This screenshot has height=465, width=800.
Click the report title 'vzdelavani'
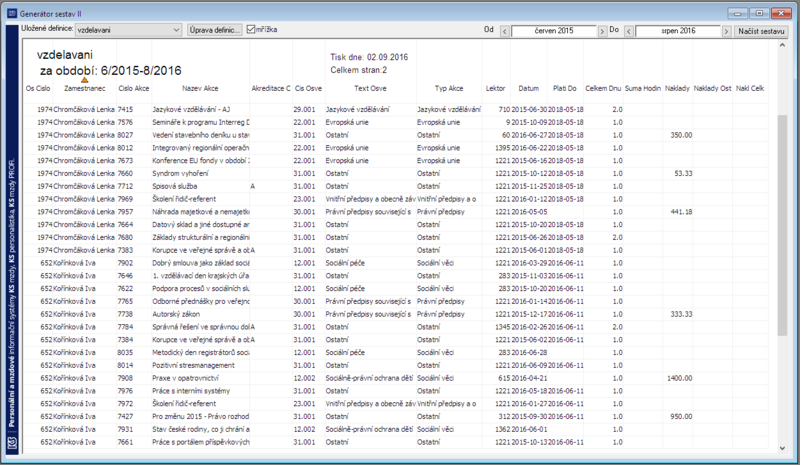click(65, 55)
